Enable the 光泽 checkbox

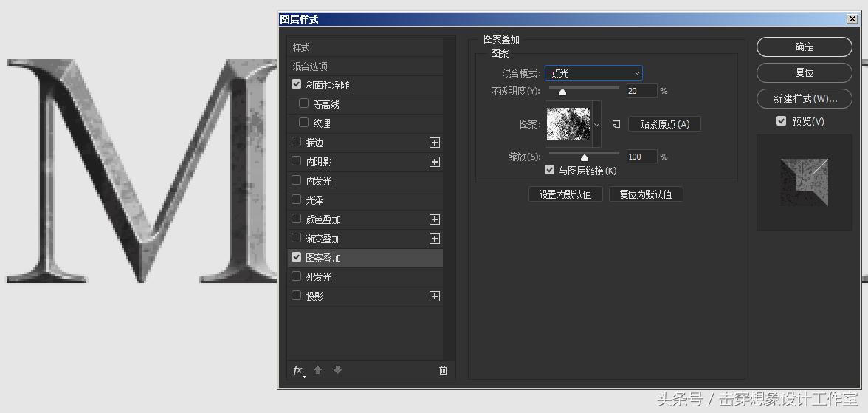296,199
